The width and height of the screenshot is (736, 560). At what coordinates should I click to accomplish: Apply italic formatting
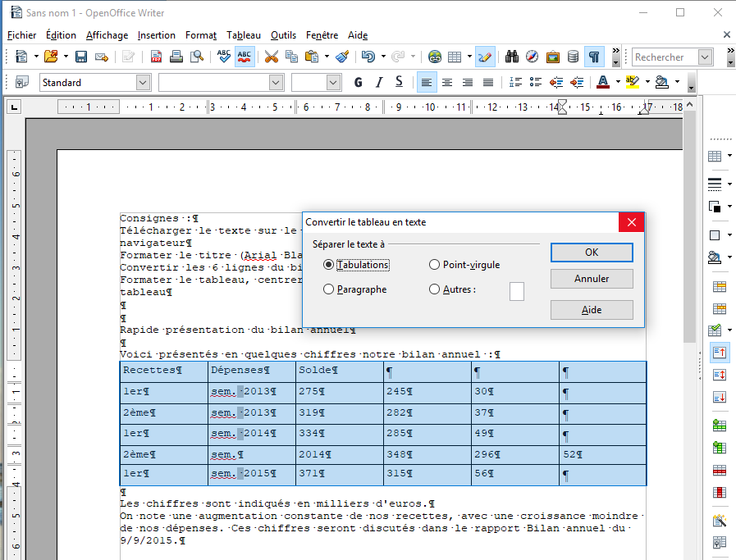pyautogui.click(x=379, y=83)
